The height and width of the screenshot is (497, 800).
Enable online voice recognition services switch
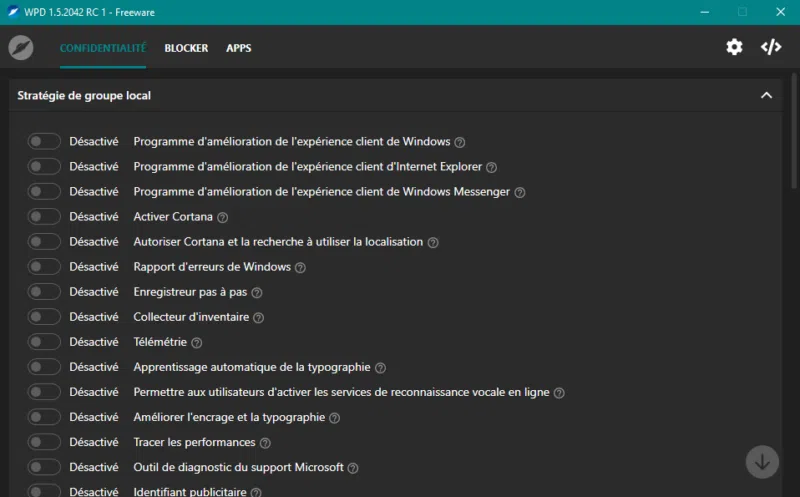tap(44, 391)
